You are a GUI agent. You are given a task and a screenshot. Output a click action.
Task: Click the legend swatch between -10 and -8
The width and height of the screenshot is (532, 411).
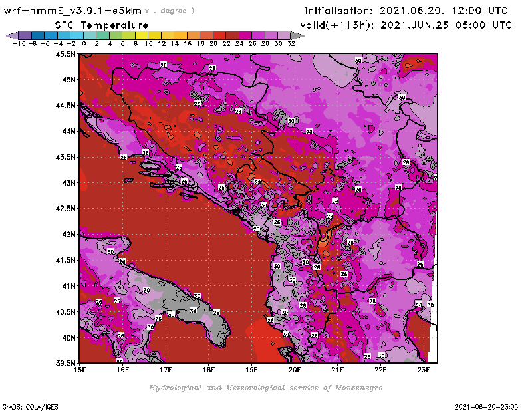click(25, 36)
